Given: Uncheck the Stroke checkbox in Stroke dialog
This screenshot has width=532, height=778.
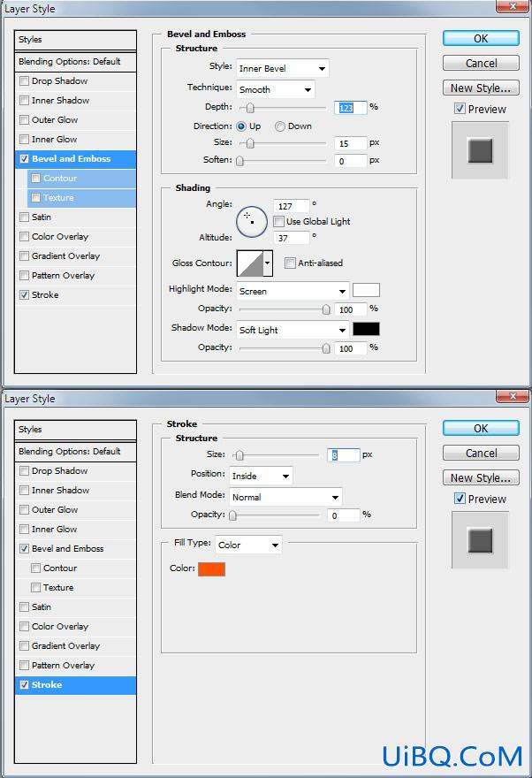Looking at the screenshot, I should (24, 684).
